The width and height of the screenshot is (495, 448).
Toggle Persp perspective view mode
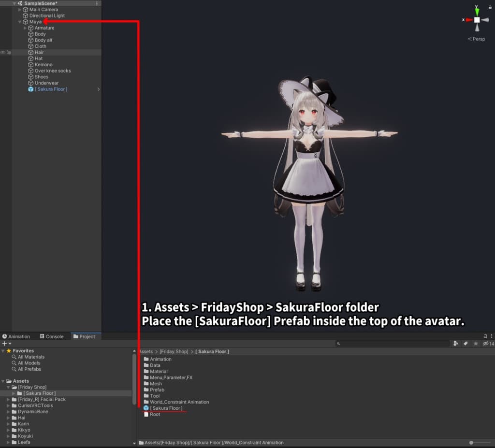point(476,39)
